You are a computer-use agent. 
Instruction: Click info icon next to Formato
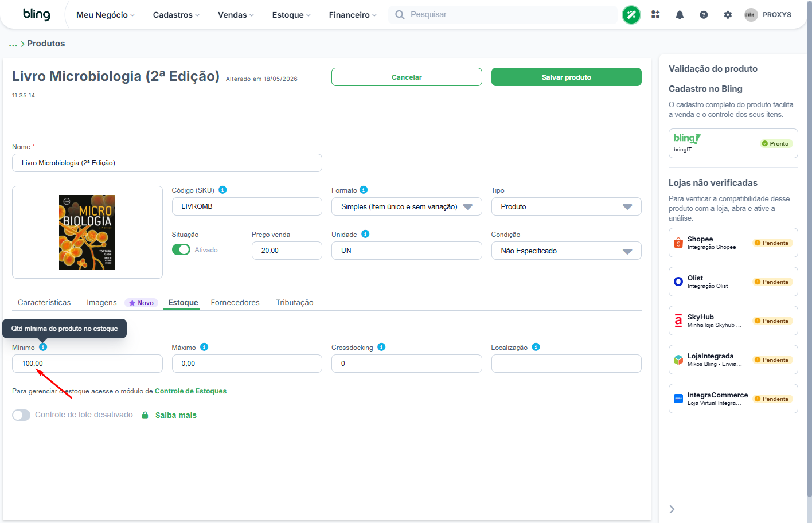pos(364,190)
